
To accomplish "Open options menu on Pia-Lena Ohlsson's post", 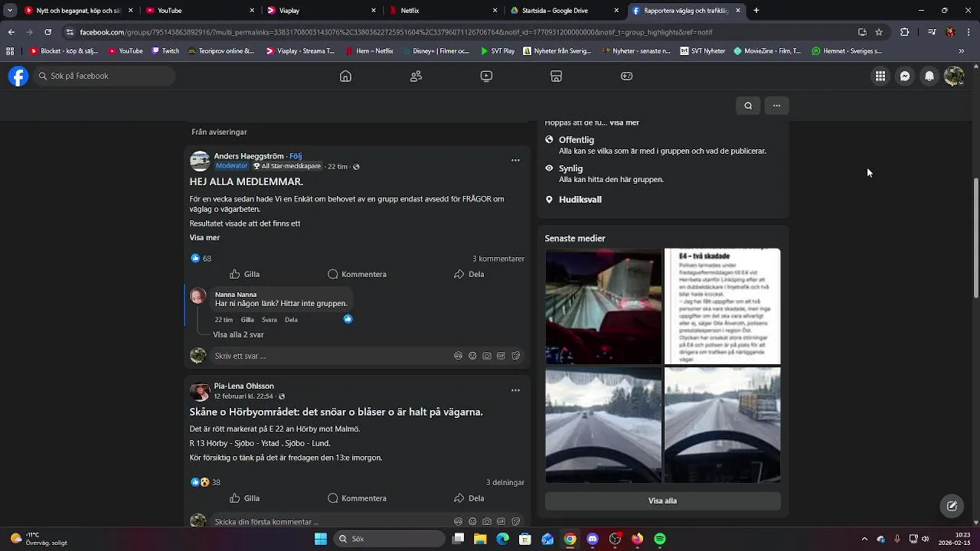I will (x=515, y=390).
